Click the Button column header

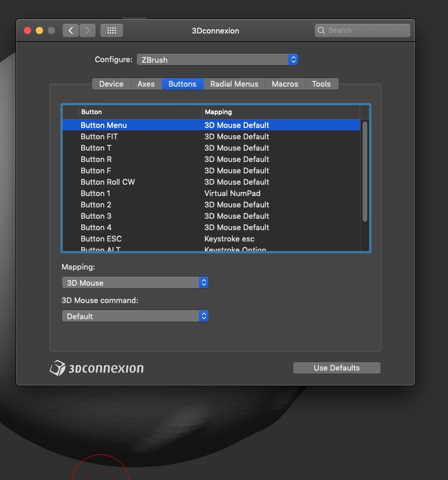click(140, 112)
